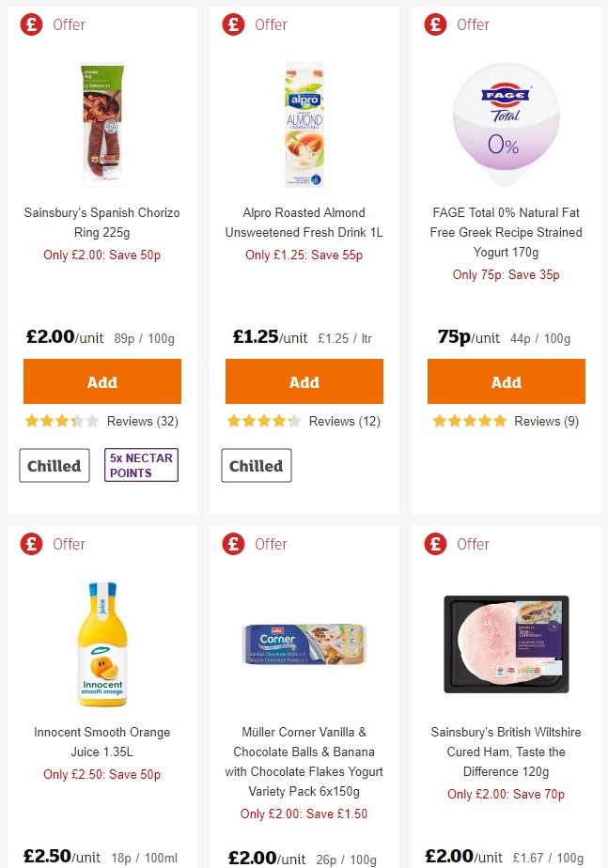Open the FAGE Total yogurt product page

506,232
